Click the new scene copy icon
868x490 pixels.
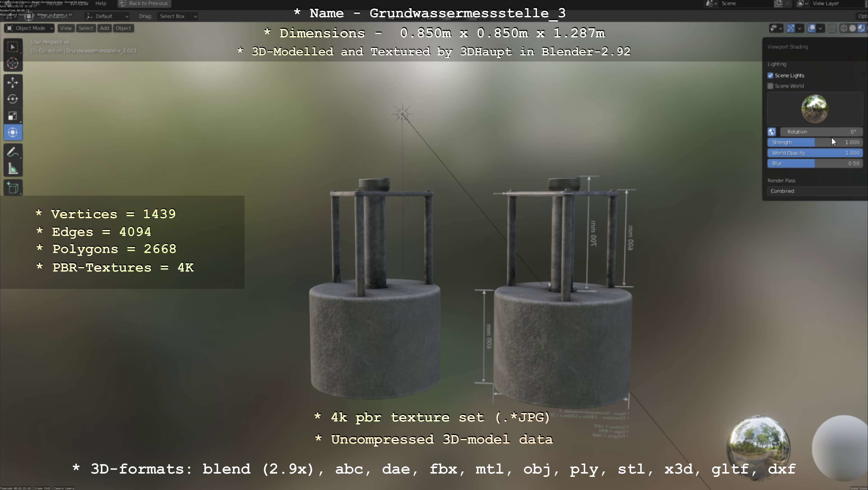(x=778, y=3)
